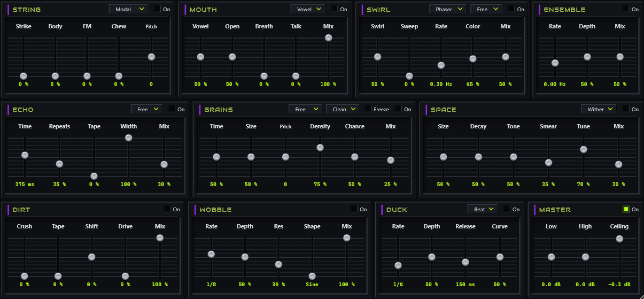This screenshot has height=299, width=644.
Task: Open the SPACE Wither dropdown
Action: (599, 109)
